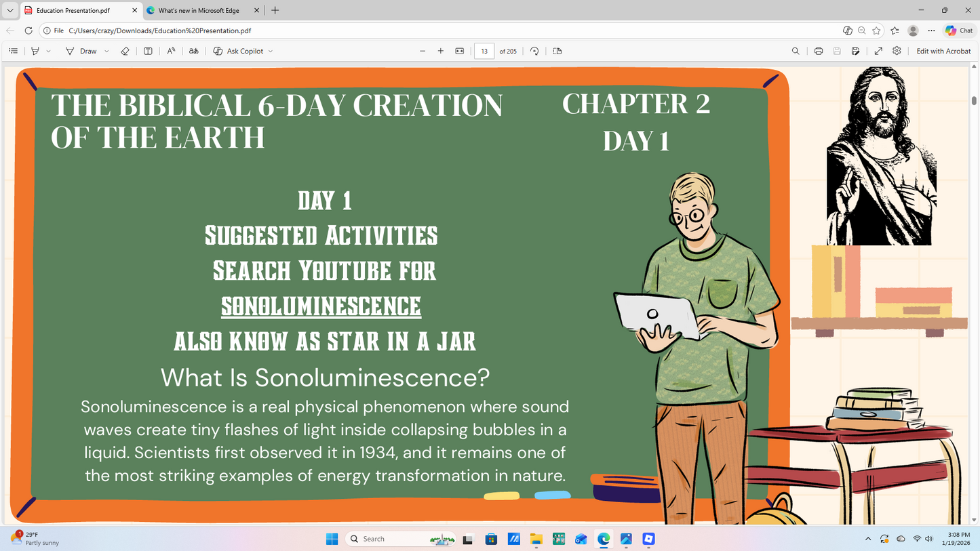Switch to What's new in Microsoft Edge tab
The image size is (980, 551).
tap(198, 10)
